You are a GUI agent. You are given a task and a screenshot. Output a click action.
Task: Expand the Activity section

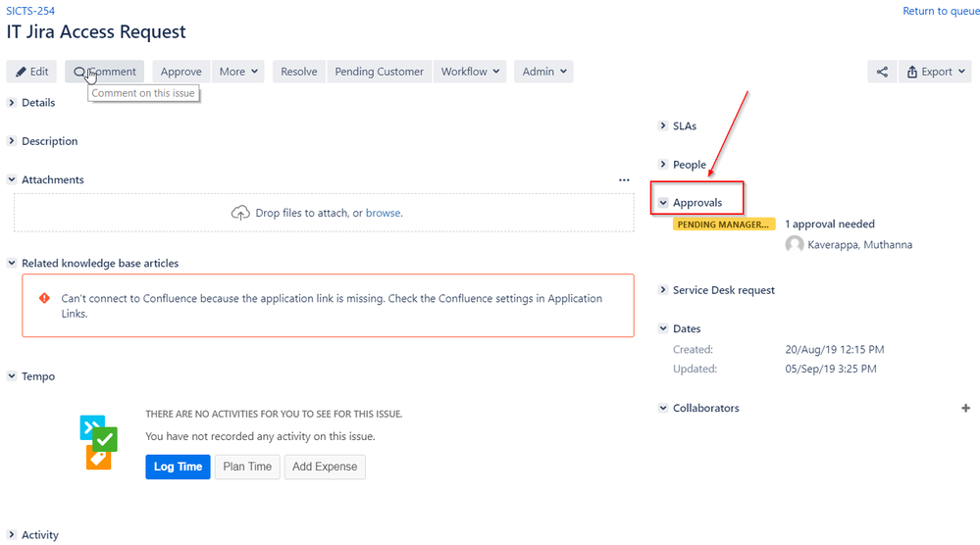(x=12, y=535)
